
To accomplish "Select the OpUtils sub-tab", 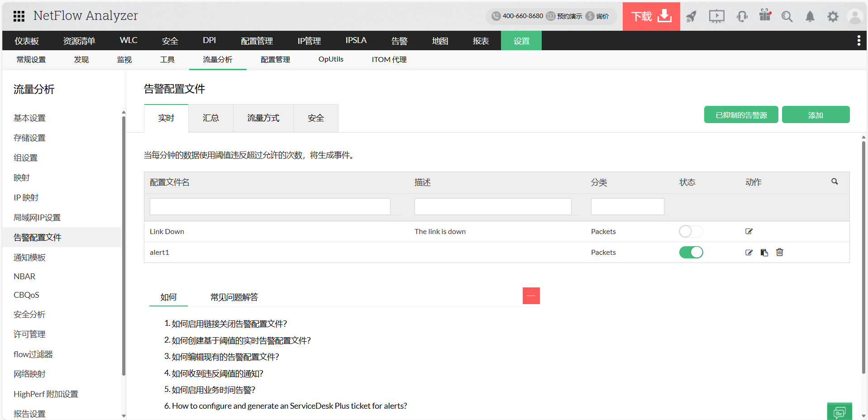I will [331, 59].
